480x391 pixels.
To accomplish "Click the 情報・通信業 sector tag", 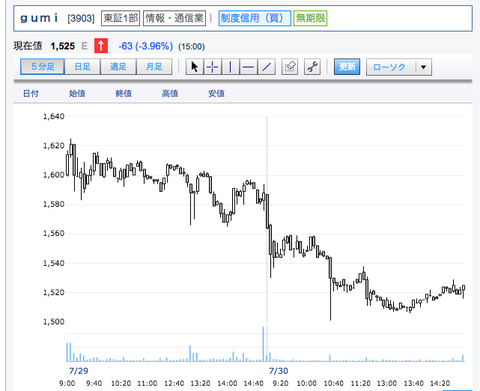I will coord(174,18).
